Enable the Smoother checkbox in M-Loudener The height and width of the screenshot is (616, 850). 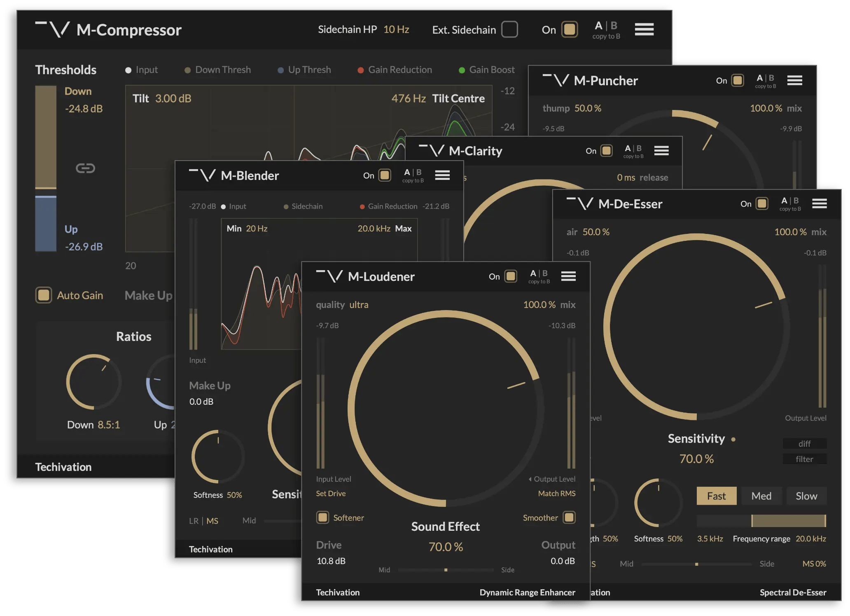(569, 518)
